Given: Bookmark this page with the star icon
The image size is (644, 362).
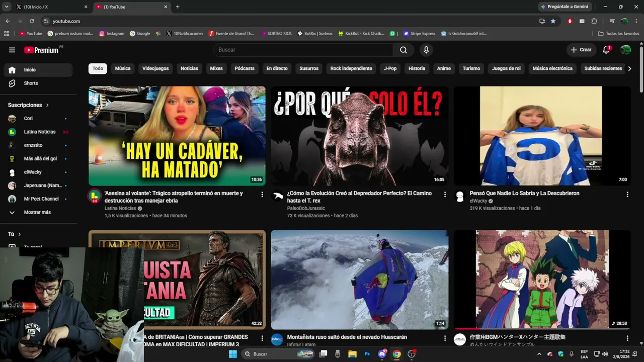Looking at the screenshot, I should pyautogui.click(x=553, y=21).
